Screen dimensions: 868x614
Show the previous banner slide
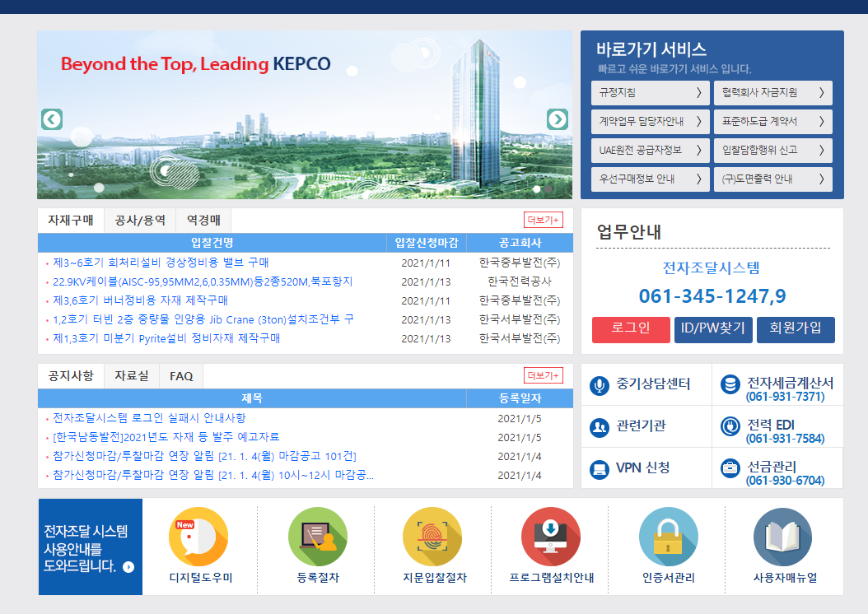click(52, 119)
